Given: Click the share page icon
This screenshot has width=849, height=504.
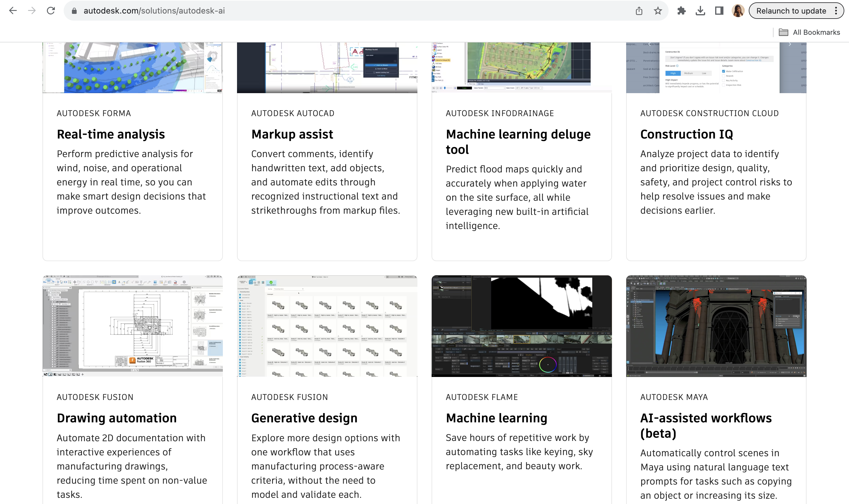Looking at the screenshot, I should click(x=639, y=11).
